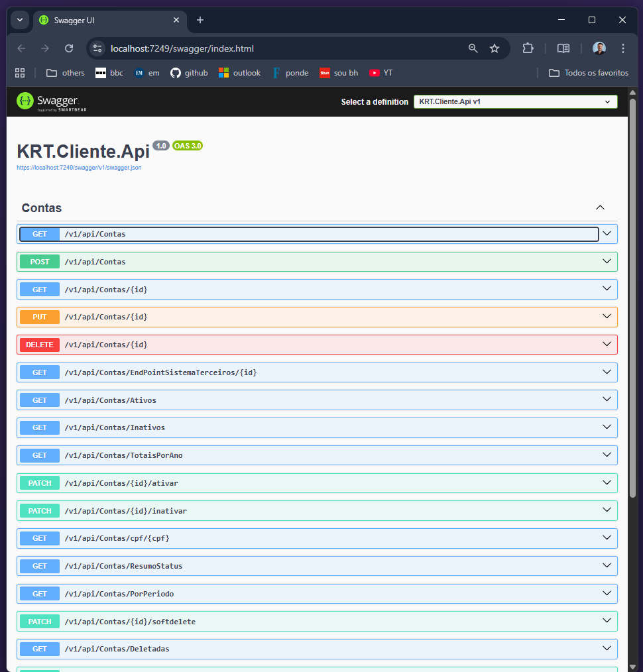
Task: Open the Select a definition dropdown
Action: coord(515,101)
